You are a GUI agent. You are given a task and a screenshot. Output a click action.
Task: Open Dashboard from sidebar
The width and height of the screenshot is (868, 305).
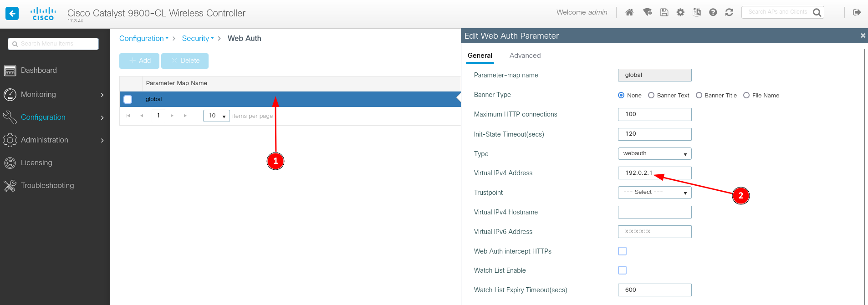tap(39, 71)
